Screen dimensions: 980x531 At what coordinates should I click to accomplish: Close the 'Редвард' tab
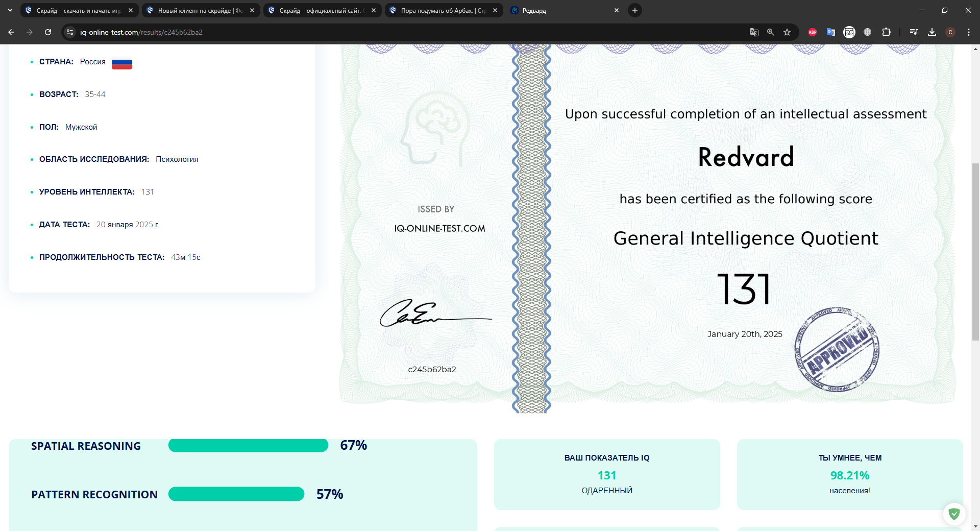(x=617, y=10)
